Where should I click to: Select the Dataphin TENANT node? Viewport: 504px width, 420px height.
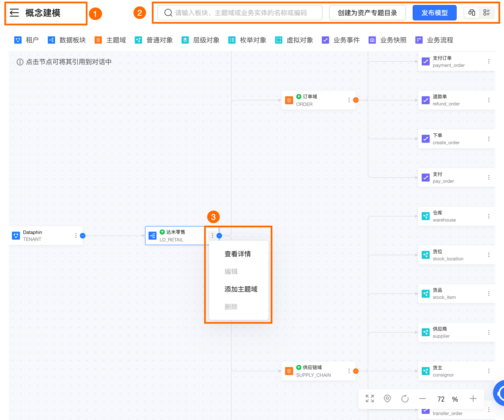tap(46, 236)
